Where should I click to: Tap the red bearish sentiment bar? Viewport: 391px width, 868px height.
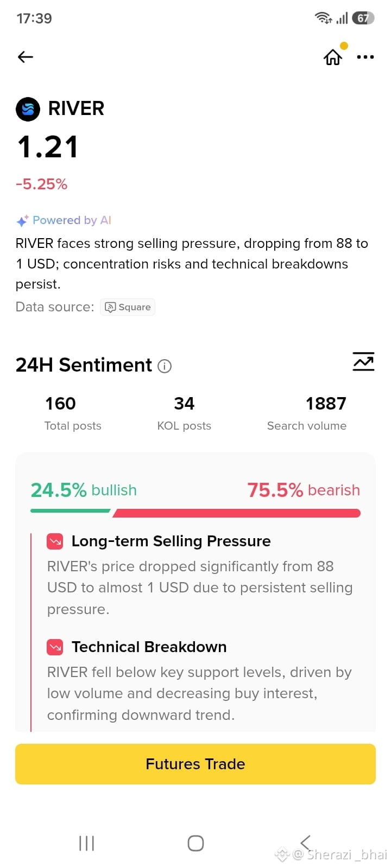(237, 513)
